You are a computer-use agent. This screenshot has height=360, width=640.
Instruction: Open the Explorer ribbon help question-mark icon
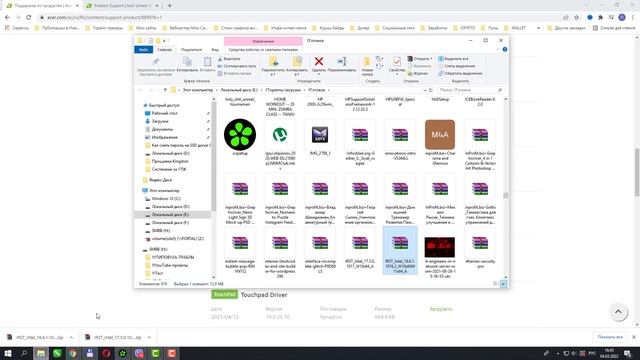[505, 49]
